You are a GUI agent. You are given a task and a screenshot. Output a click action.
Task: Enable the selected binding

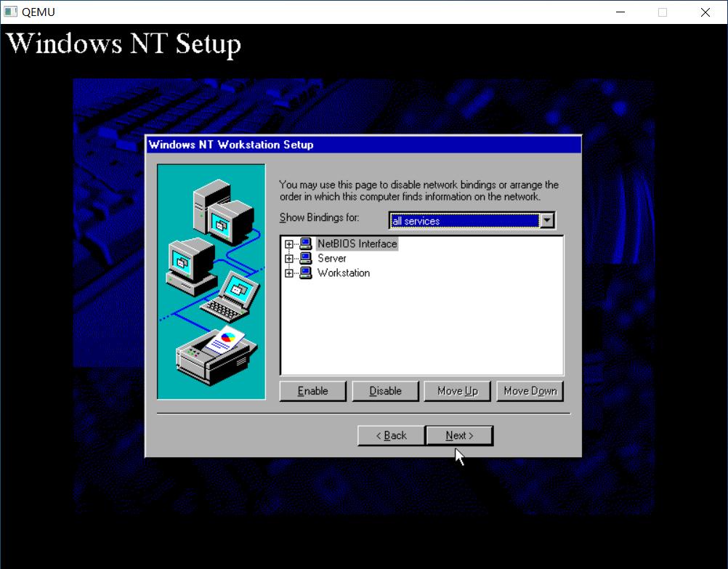coord(312,390)
